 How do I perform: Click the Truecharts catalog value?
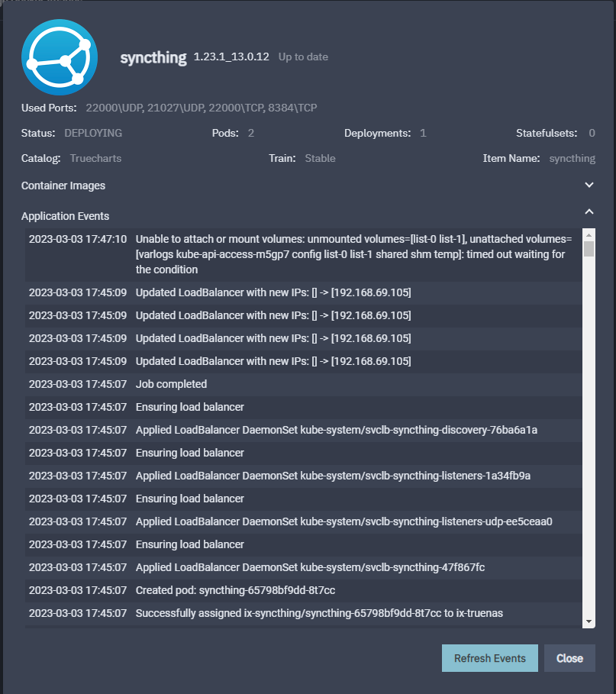tap(95, 159)
